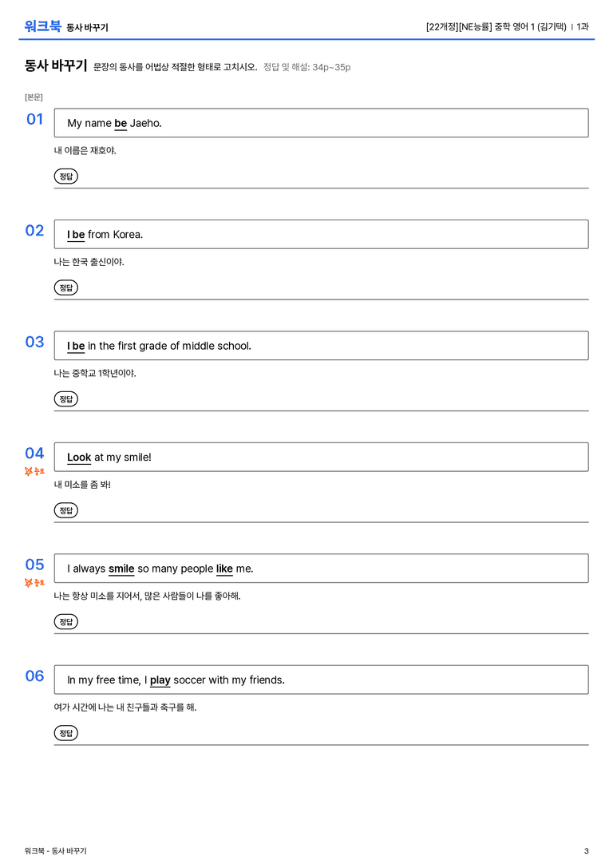Click the question number 06
The height and width of the screenshot is (868, 613).
pos(34,676)
